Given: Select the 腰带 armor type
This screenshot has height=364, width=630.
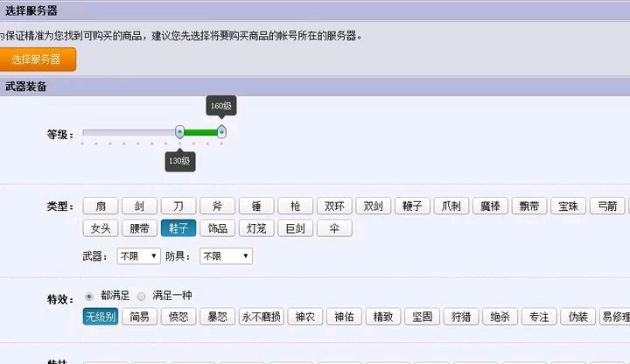Looking at the screenshot, I should point(139,228).
